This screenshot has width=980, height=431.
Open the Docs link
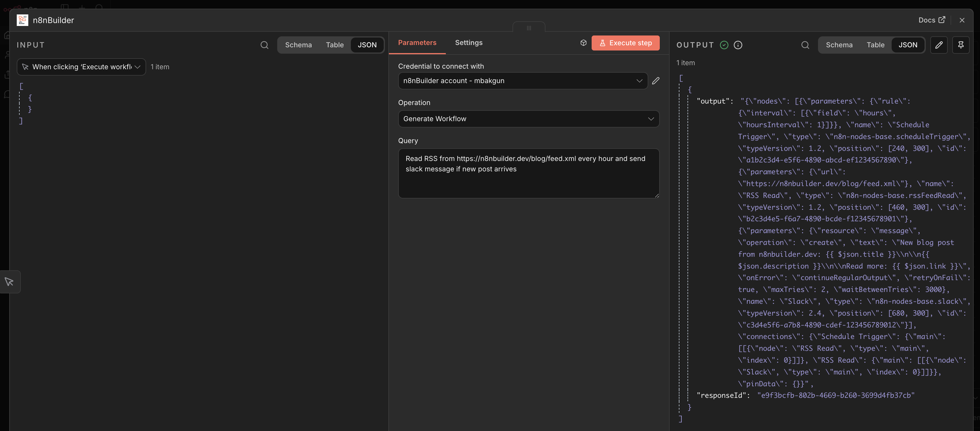point(932,20)
